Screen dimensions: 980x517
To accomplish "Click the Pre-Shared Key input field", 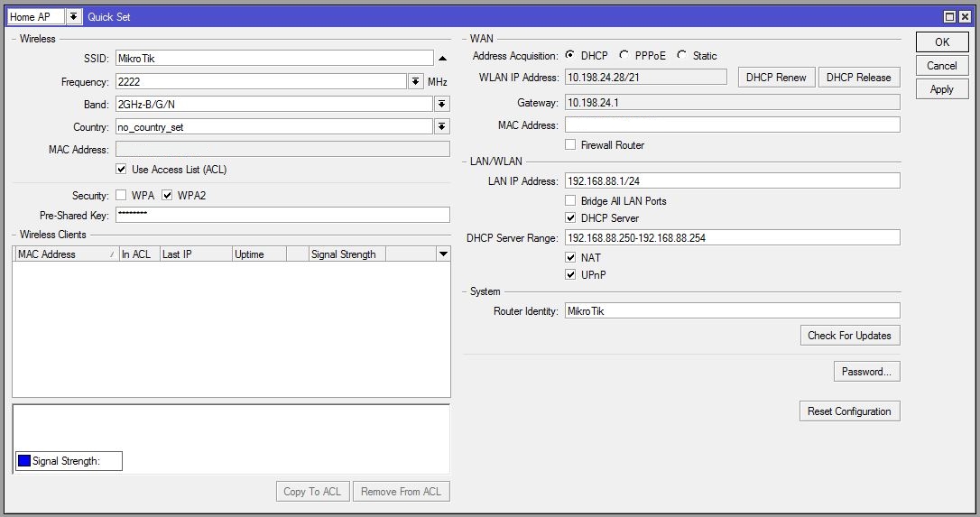I will (x=282, y=215).
